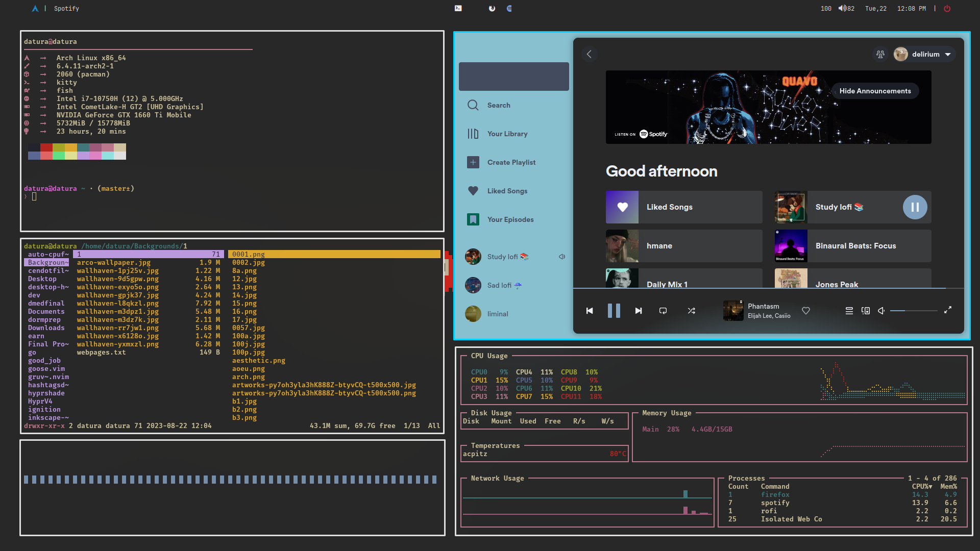Like the Phantasm track with the heart

pyautogui.click(x=806, y=311)
